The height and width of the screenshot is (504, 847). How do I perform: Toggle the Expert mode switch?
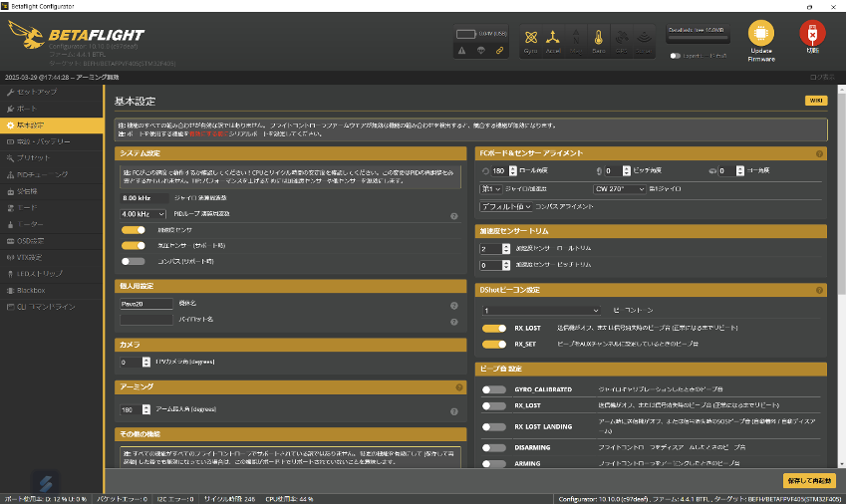click(675, 56)
